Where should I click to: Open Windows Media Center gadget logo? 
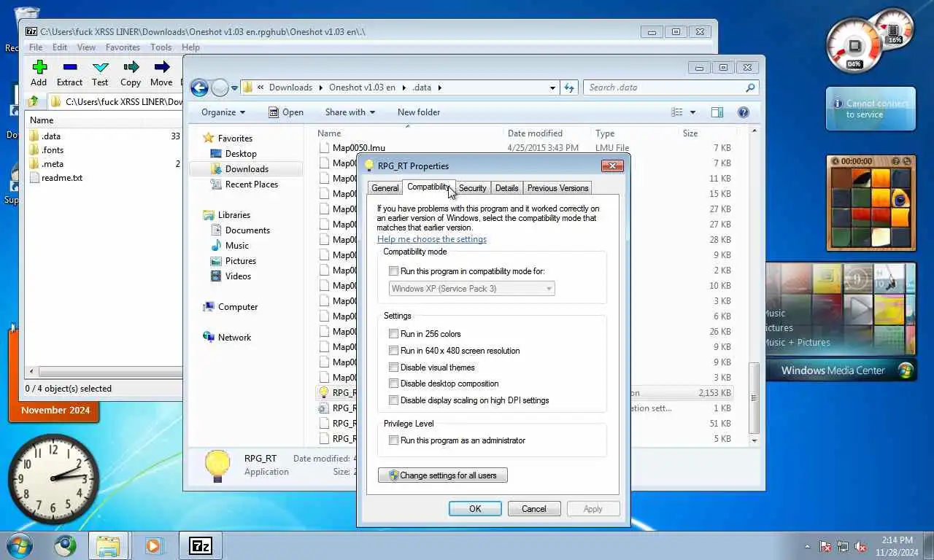(906, 370)
